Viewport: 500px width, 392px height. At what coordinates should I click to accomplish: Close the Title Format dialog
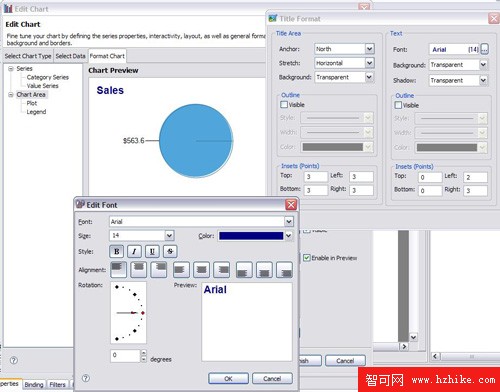click(x=494, y=18)
